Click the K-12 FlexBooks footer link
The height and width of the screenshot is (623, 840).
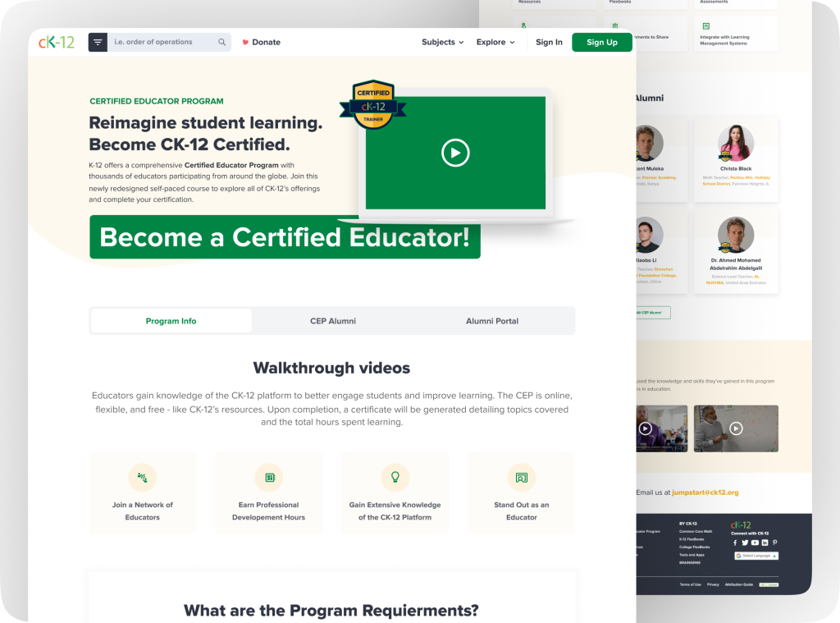pos(692,539)
